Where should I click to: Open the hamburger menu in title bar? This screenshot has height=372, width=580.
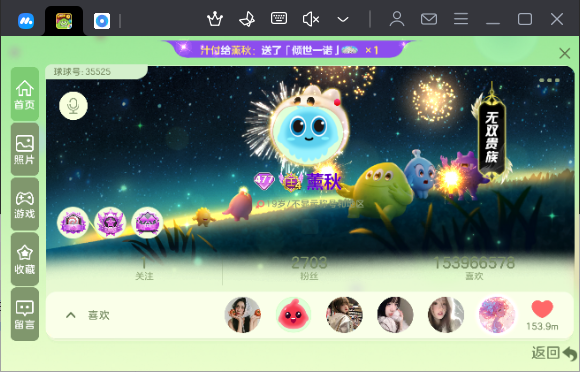pyautogui.click(x=461, y=19)
